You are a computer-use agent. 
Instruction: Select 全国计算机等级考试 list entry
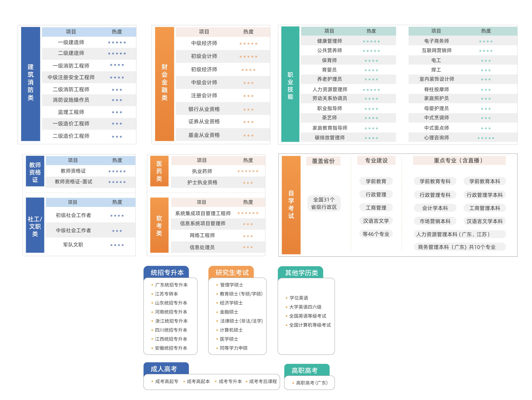[310, 325]
